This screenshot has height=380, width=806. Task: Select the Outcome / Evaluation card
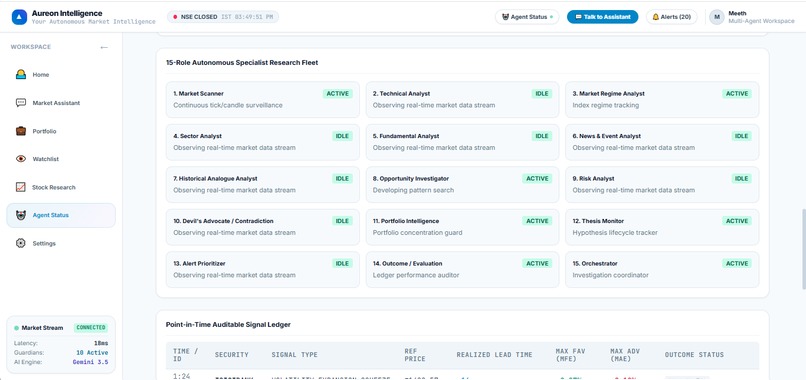pyautogui.click(x=462, y=269)
